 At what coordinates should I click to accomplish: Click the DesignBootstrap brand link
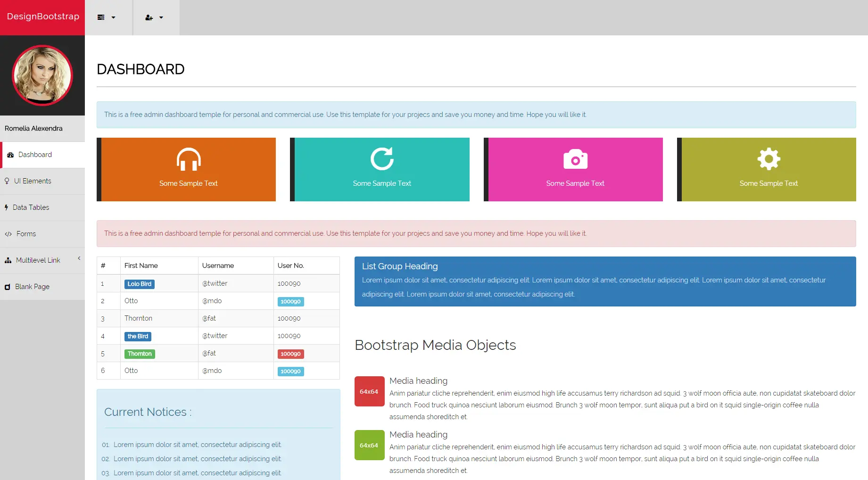point(43,17)
